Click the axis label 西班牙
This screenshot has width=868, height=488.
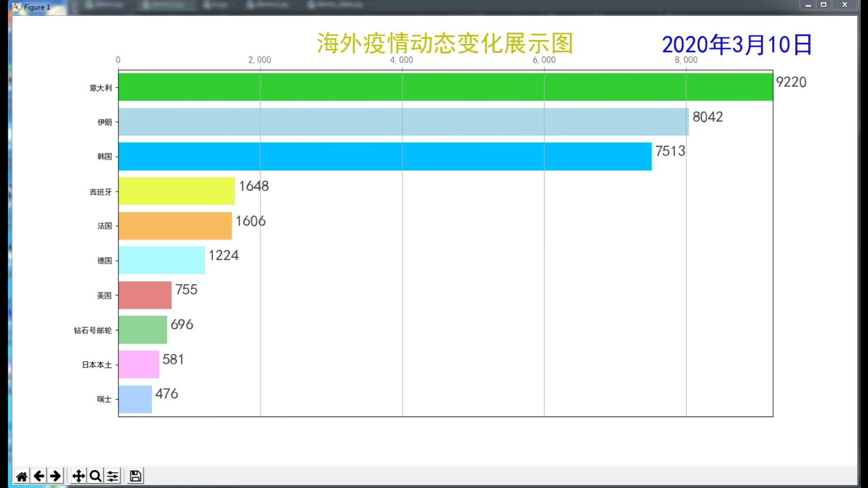(x=100, y=192)
